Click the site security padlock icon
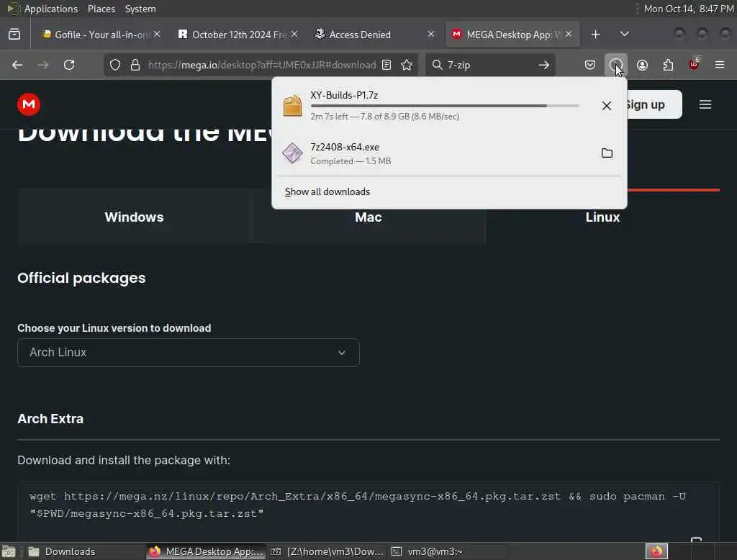This screenshot has height=560, width=737. 135,65
